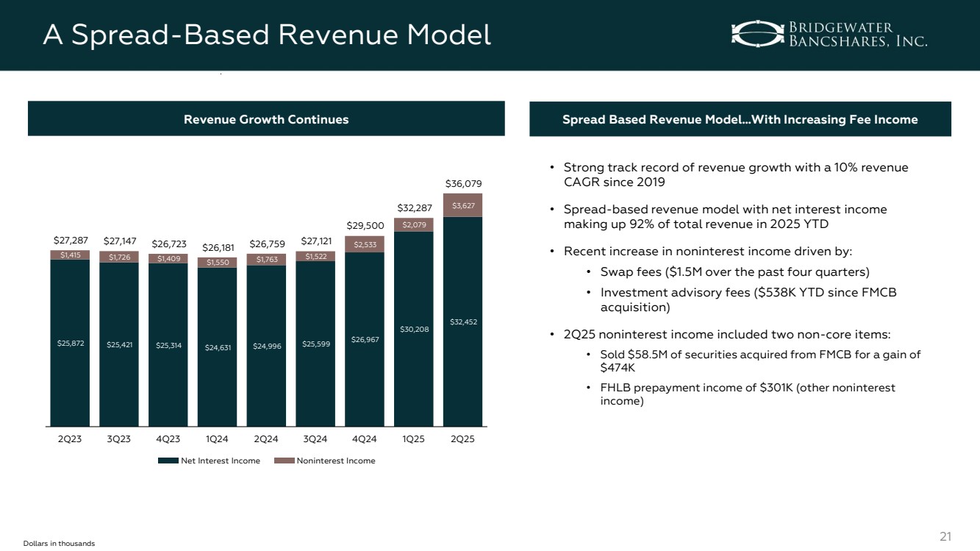The height and width of the screenshot is (551, 980).
Task: Select the Spread Based Revenue Model header
Action: pyautogui.click(x=740, y=119)
